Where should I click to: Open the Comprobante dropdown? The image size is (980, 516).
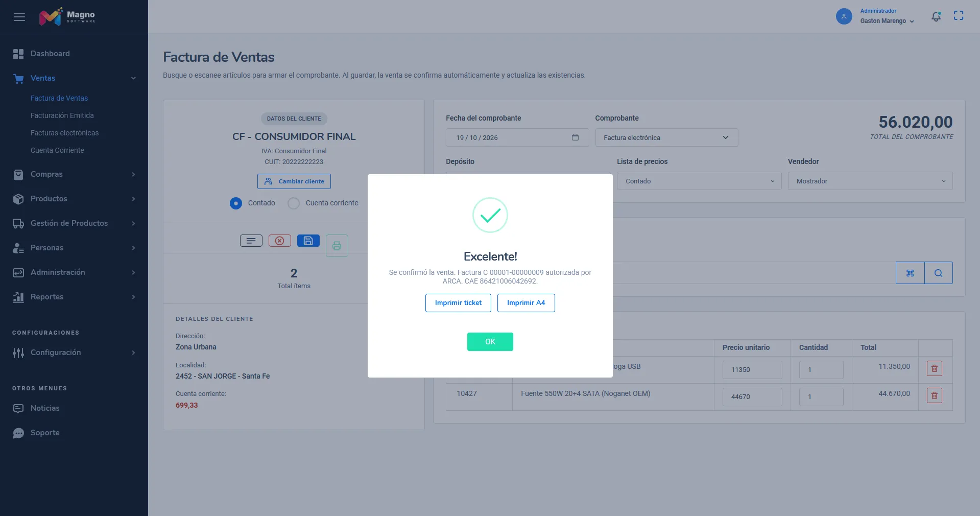[666, 137]
